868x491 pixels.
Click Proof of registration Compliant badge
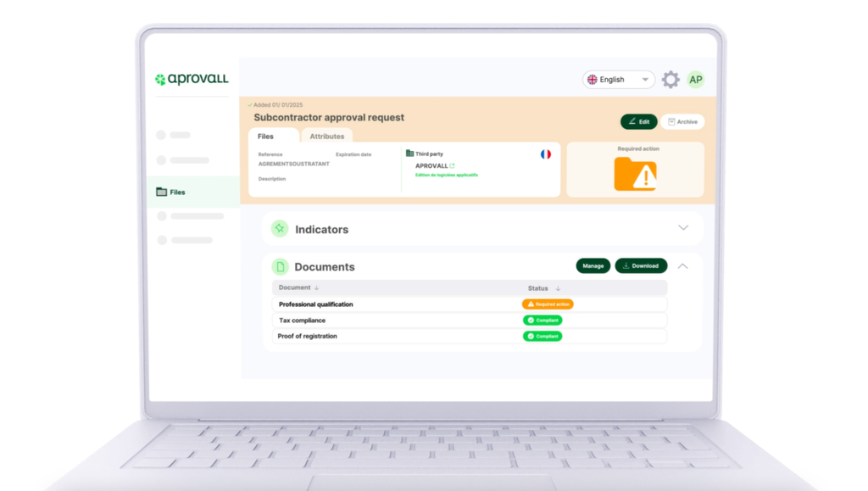coord(542,336)
